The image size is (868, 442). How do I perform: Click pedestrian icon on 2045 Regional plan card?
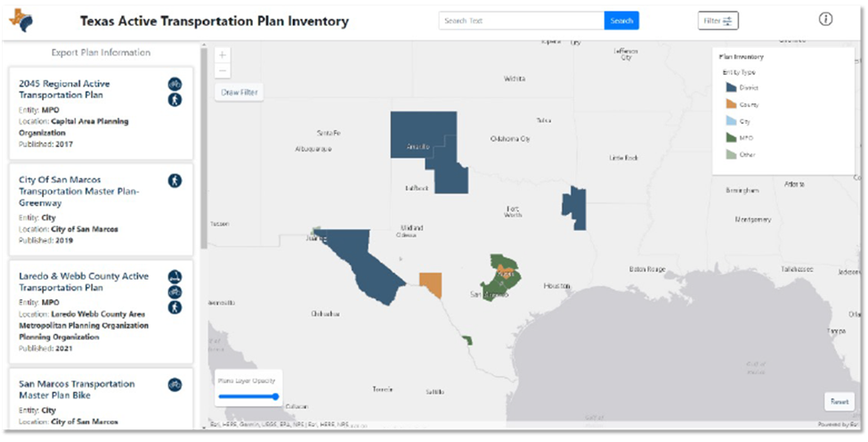tap(174, 100)
